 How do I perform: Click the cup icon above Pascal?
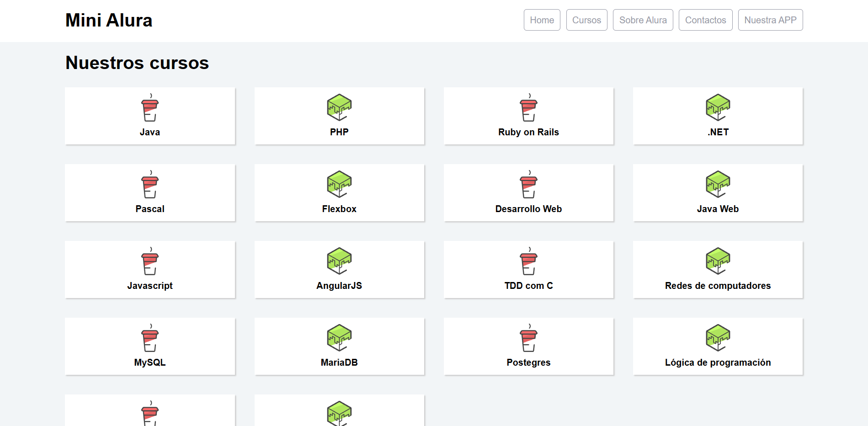pos(150,184)
